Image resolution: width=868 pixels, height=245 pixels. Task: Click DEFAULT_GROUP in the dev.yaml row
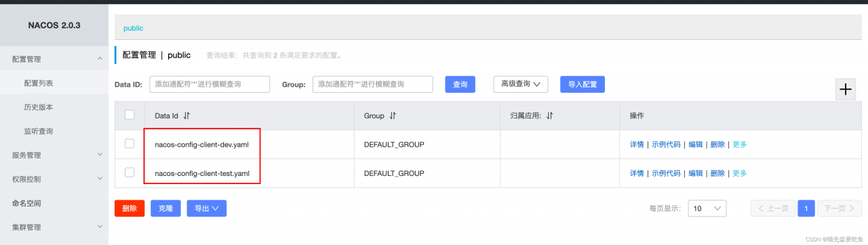pyautogui.click(x=394, y=144)
